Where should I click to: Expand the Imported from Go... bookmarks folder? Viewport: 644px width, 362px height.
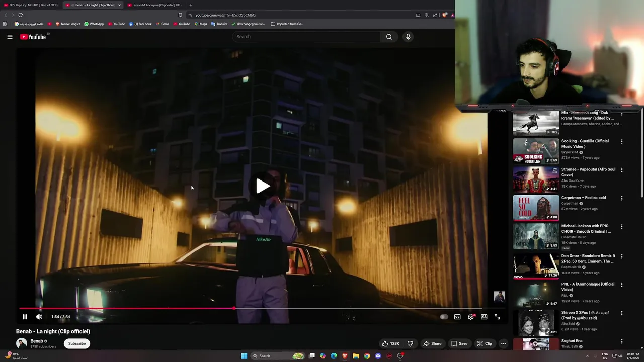[x=287, y=24]
